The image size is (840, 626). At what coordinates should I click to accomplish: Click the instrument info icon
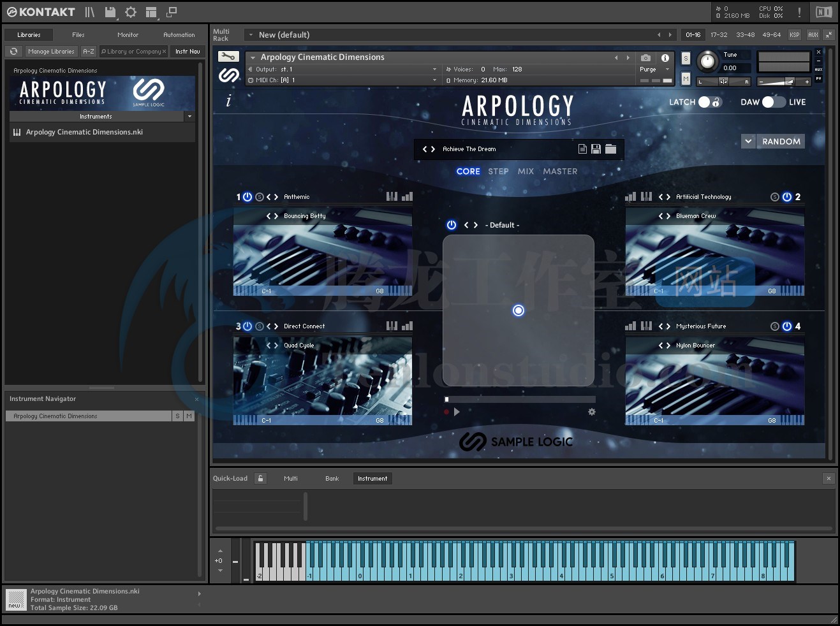pyautogui.click(x=665, y=57)
